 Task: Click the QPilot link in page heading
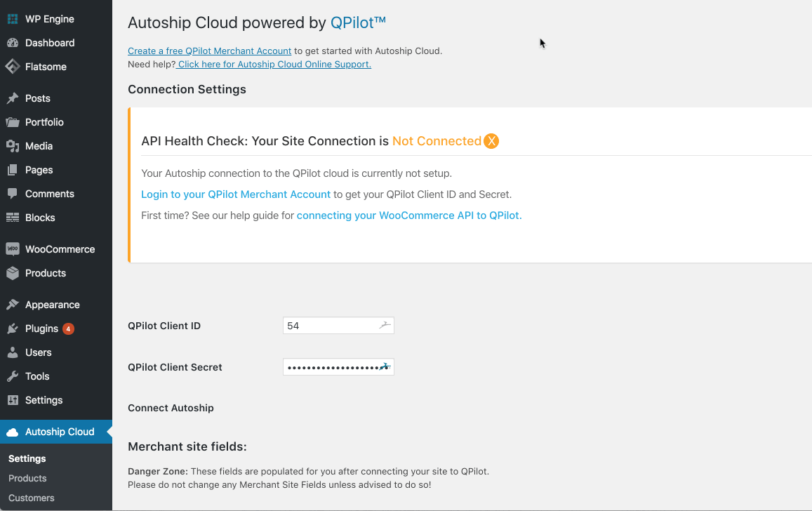pyautogui.click(x=358, y=22)
